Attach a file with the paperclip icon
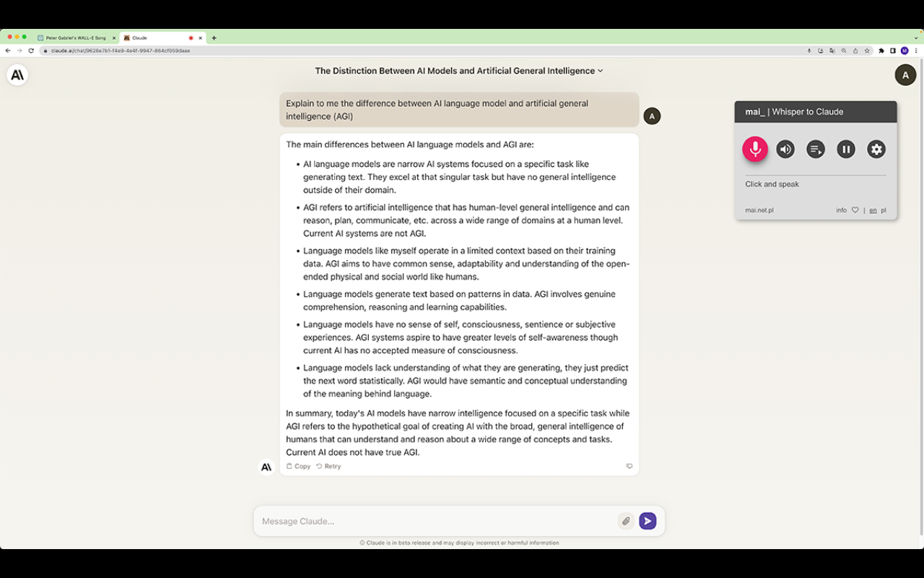Viewport: 924px width, 578px height. [626, 521]
